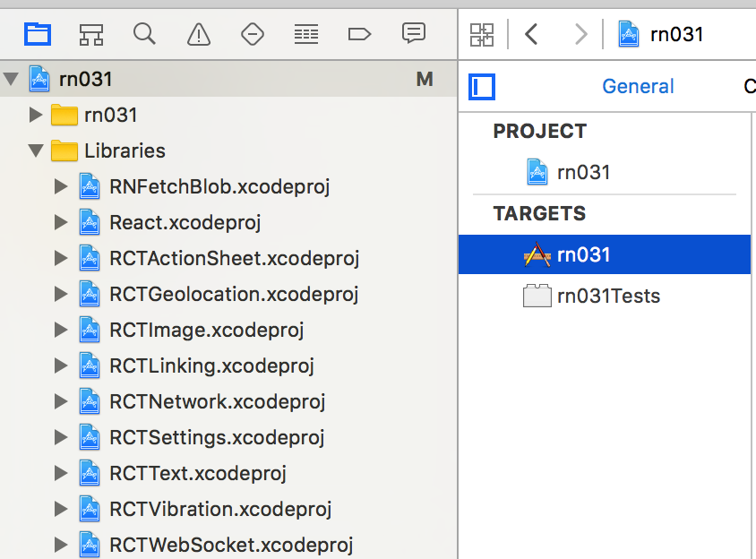Open the Breakpoint navigator

click(359, 34)
